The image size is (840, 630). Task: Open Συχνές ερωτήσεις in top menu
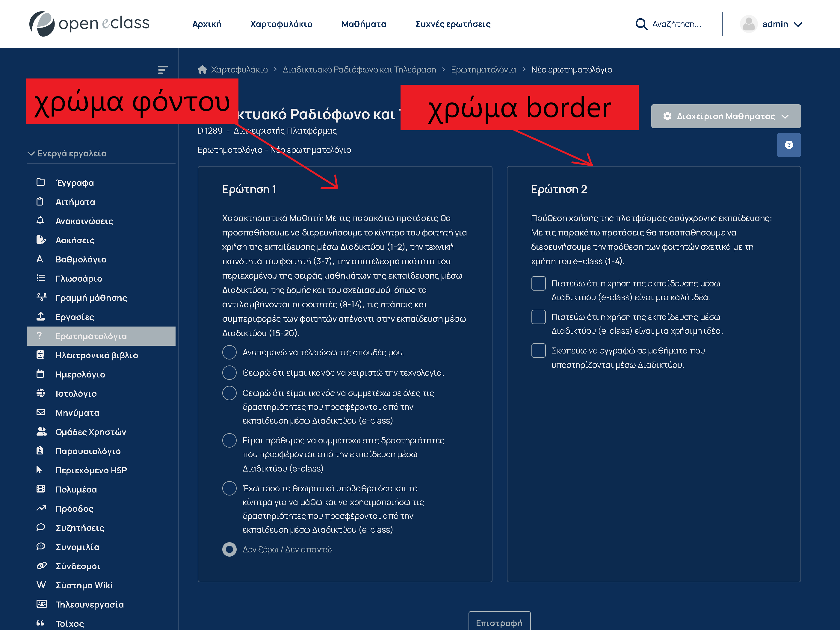point(453,24)
